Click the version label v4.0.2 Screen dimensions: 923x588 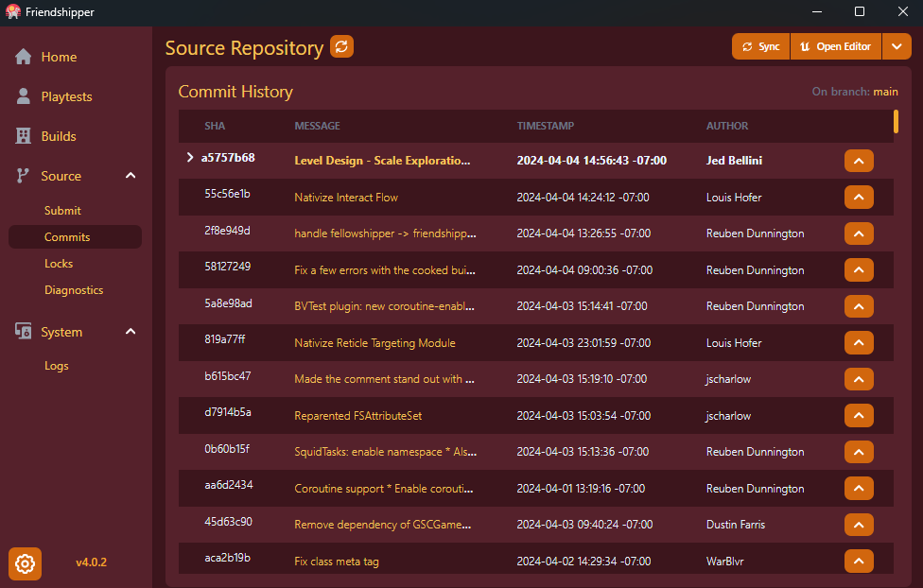[x=91, y=562]
